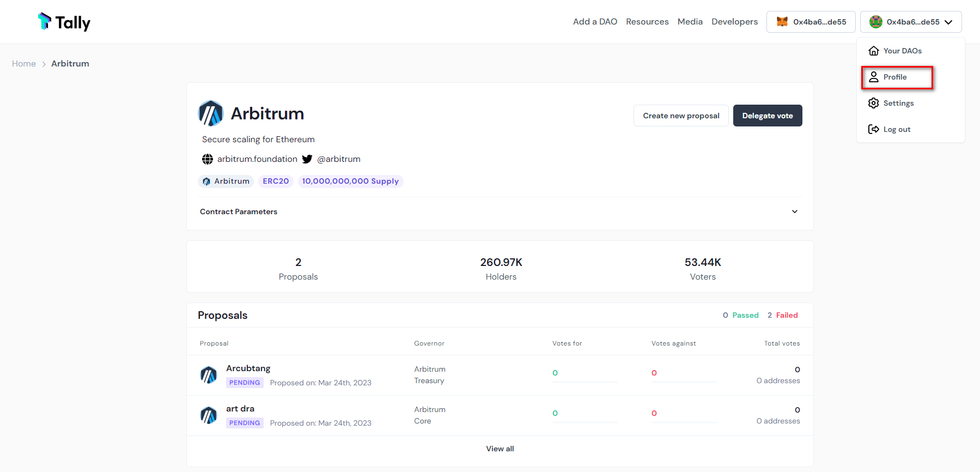Viewport: 980px width, 472px height.
Task: Open the Arcubtang proposal title
Action: click(248, 368)
